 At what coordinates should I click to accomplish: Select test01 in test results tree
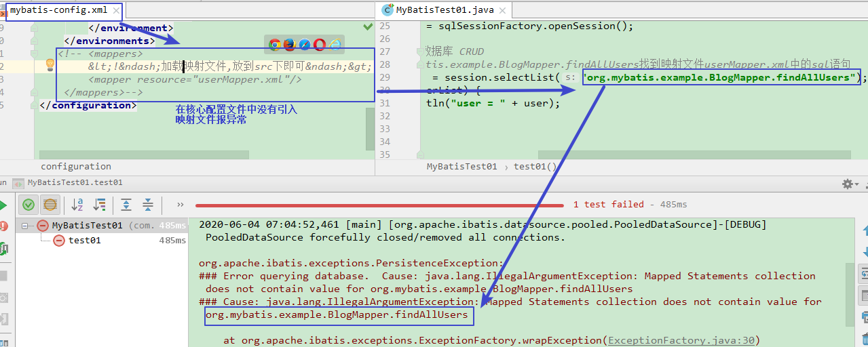click(x=84, y=240)
